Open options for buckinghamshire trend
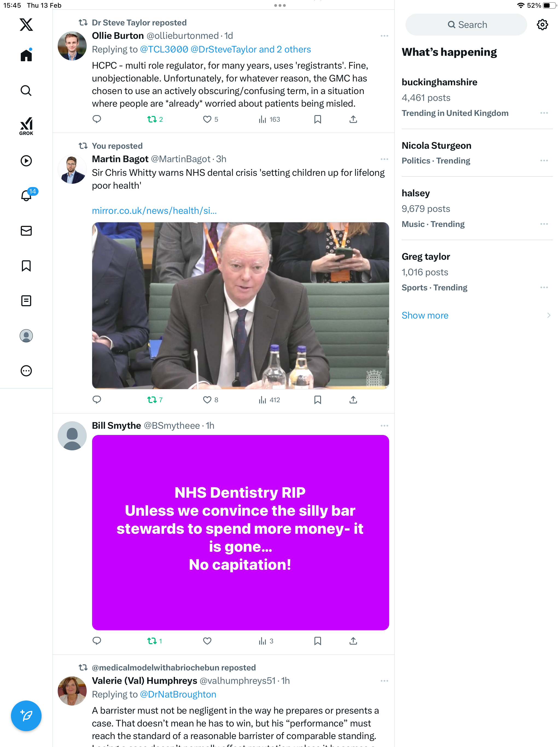Screen dimensions: 560x747 click(x=544, y=113)
